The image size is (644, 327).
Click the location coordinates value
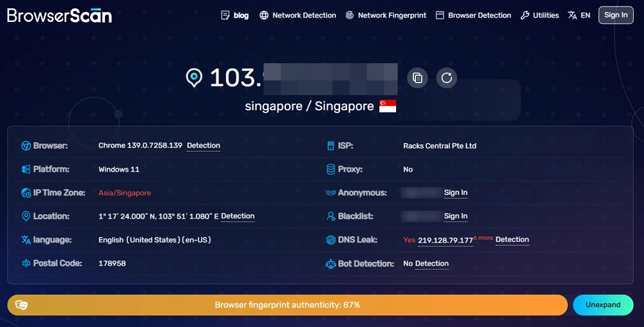[158, 216]
